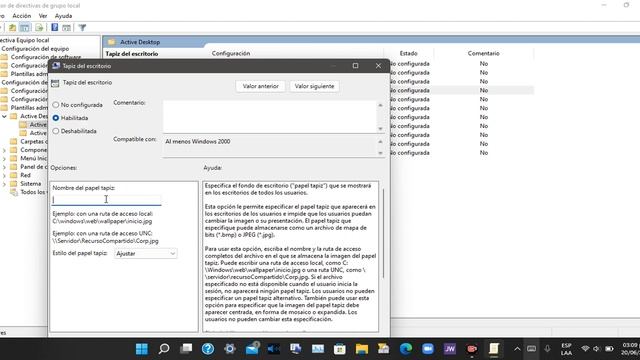
Task: Click the ESP LAA language indicator
Action: click(x=566, y=349)
